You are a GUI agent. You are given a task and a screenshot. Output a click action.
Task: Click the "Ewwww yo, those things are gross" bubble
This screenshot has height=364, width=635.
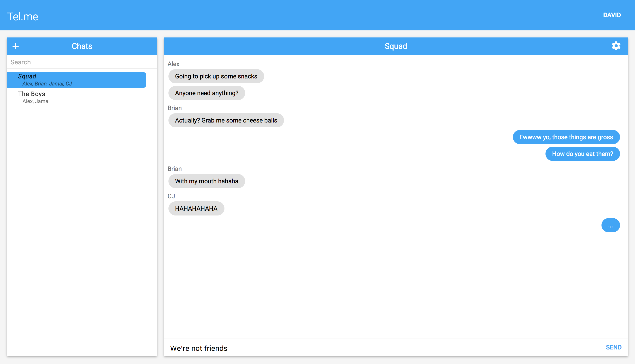[566, 137]
